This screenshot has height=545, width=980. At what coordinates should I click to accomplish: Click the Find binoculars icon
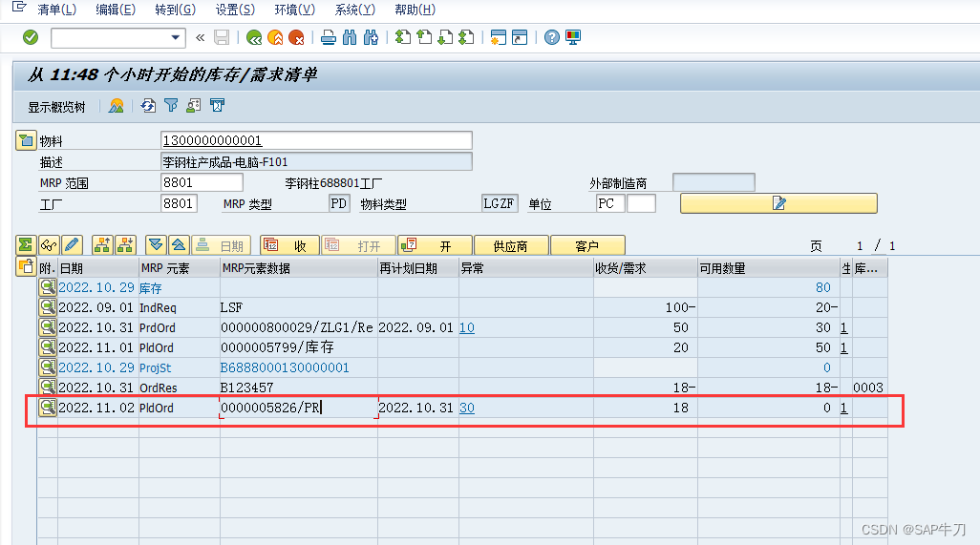(350, 37)
